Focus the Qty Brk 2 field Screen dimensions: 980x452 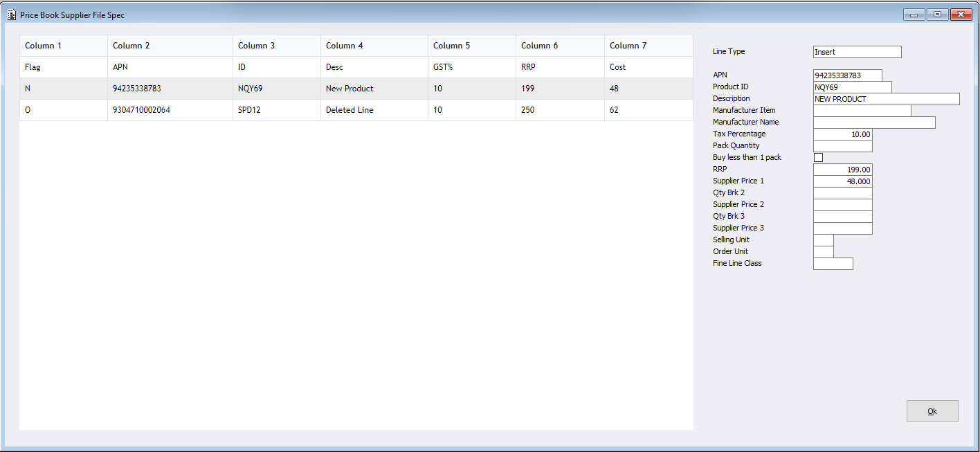(x=843, y=193)
